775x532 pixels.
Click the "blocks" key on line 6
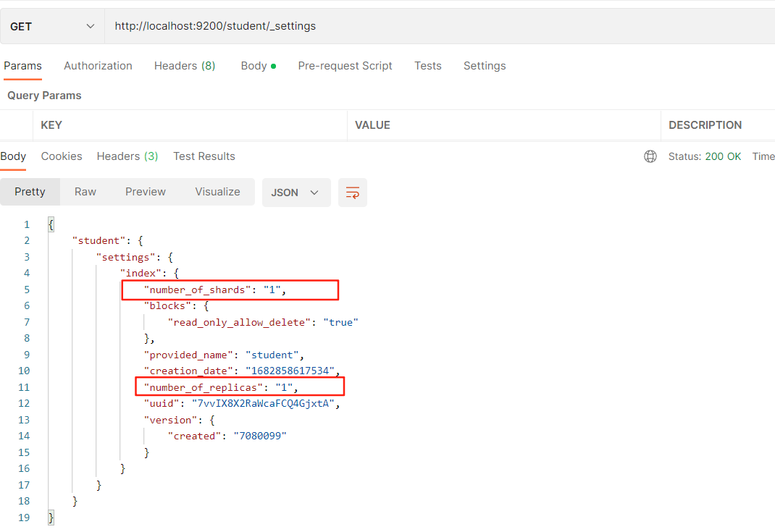click(x=167, y=305)
